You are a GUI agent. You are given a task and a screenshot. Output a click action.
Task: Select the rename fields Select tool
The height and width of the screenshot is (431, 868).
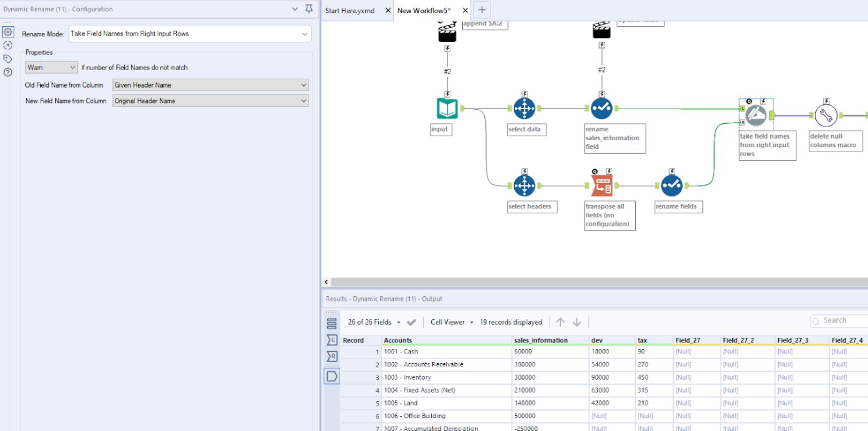click(x=671, y=185)
